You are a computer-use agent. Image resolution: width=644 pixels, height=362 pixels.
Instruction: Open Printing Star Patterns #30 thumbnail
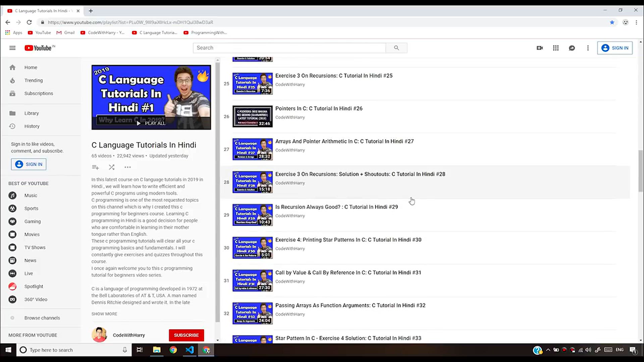coord(253,248)
